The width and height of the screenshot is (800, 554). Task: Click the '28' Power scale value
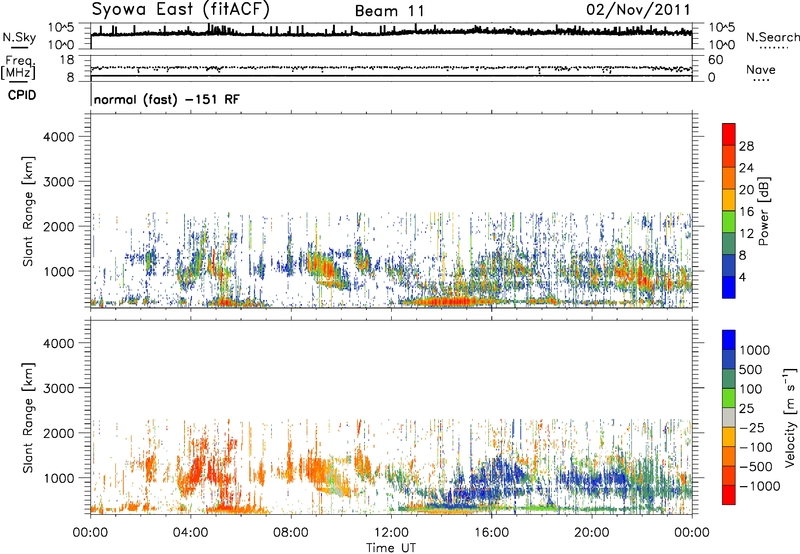pyautogui.click(x=746, y=146)
